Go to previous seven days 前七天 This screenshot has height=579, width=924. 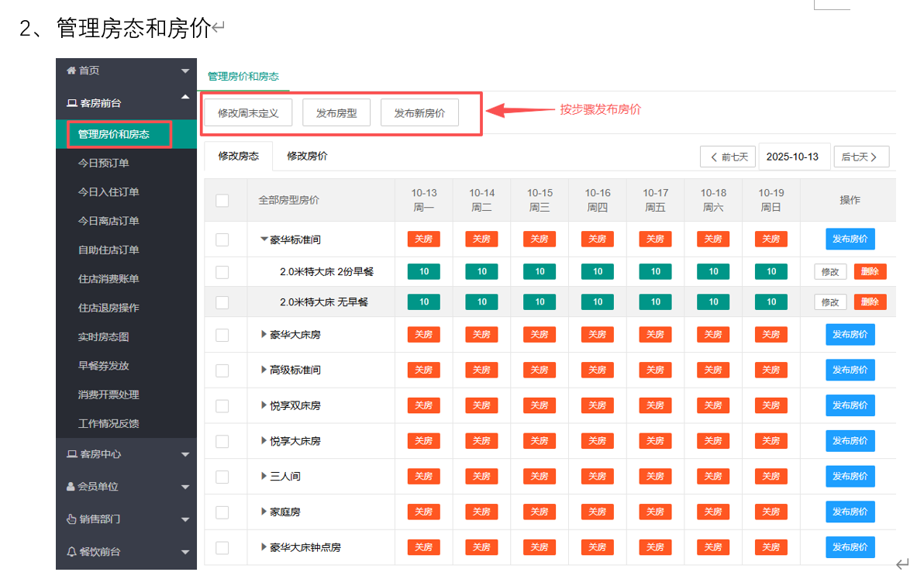point(727,157)
